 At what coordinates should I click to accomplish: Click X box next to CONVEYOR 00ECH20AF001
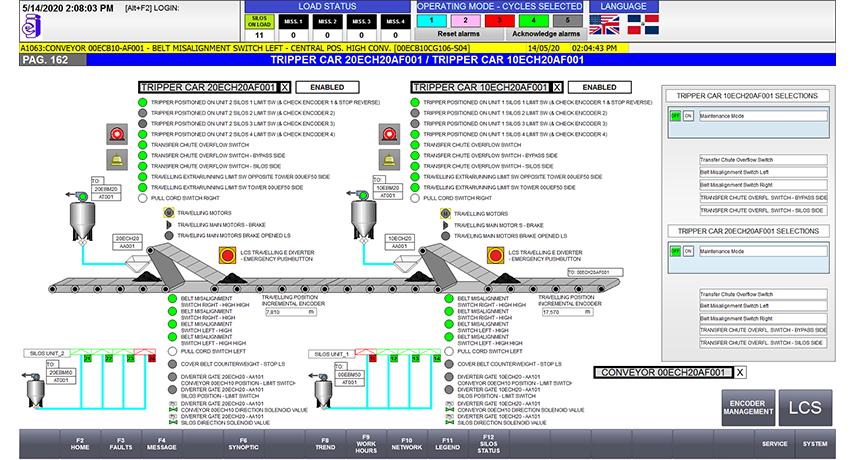(740, 372)
